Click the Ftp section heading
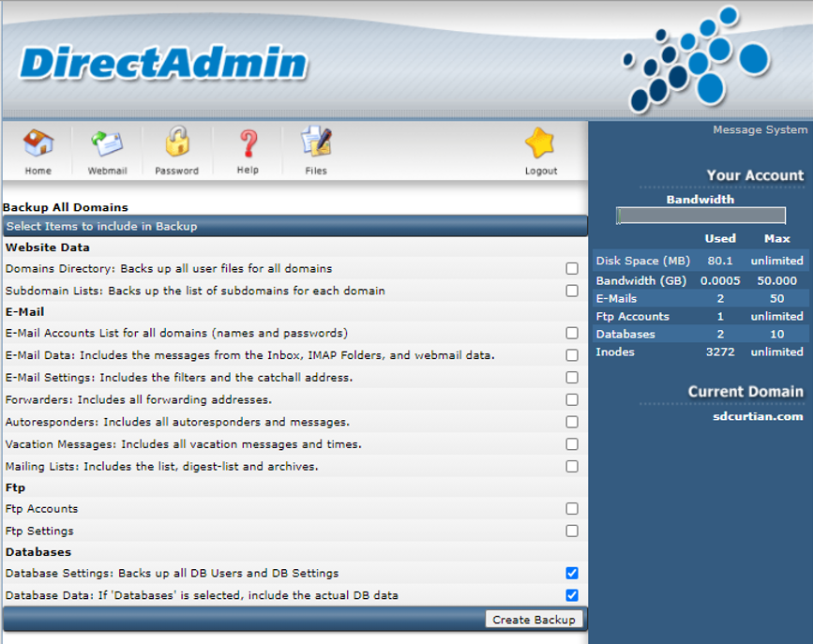The image size is (813, 644). 15,488
